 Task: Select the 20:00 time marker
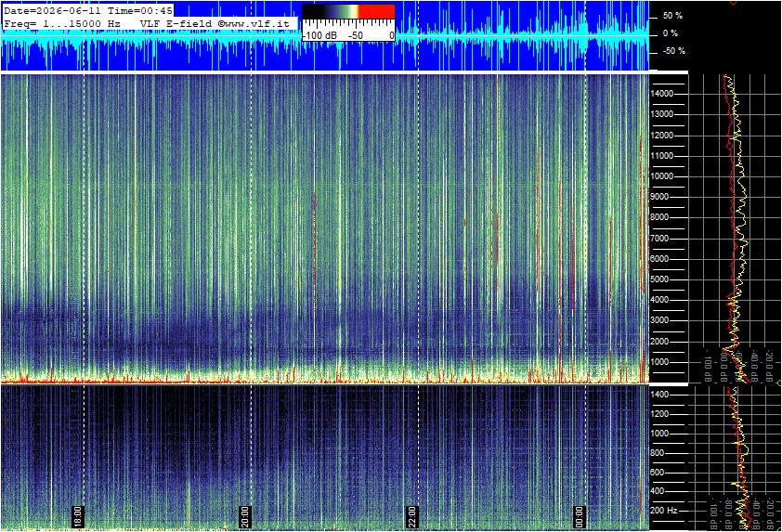[x=245, y=516]
